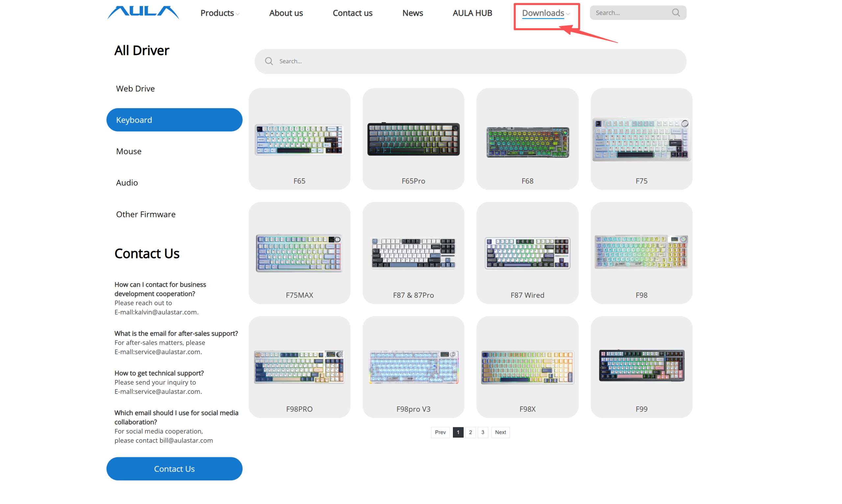Click the blue Contact Us button
The image size is (842, 504).
(174, 468)
